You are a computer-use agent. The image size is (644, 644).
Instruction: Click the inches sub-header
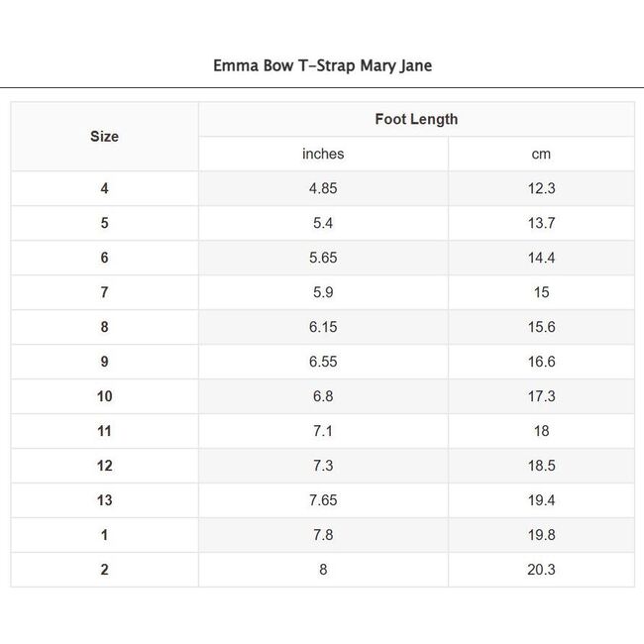pos(323,154)
